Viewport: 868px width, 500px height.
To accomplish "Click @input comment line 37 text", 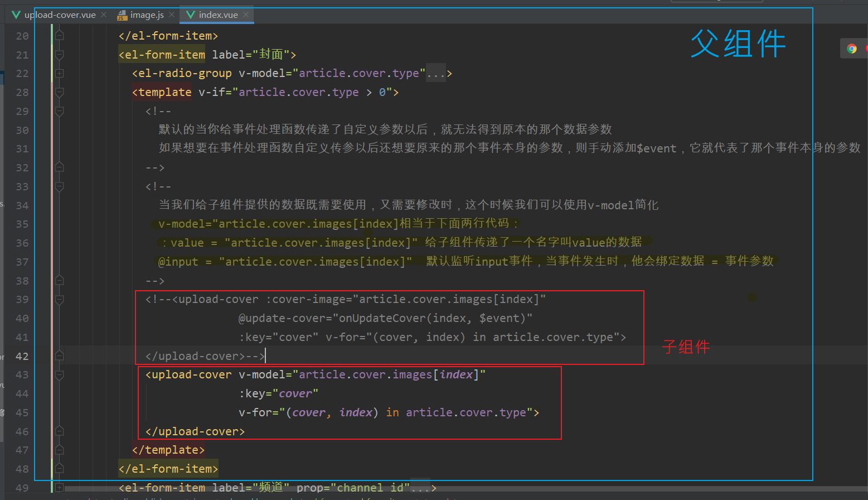I will click(x=466, y=262).
